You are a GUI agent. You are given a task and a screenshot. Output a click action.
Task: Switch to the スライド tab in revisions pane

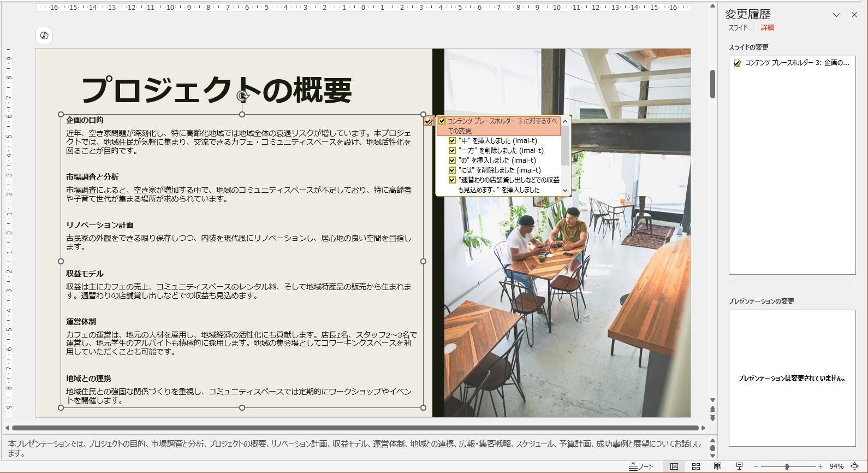coord(738,28)
